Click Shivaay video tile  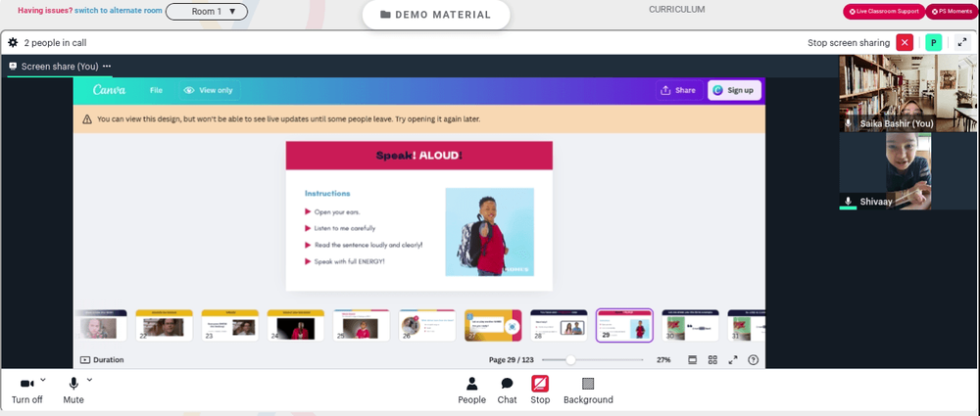pyautogui.click(x=907, y=171)
